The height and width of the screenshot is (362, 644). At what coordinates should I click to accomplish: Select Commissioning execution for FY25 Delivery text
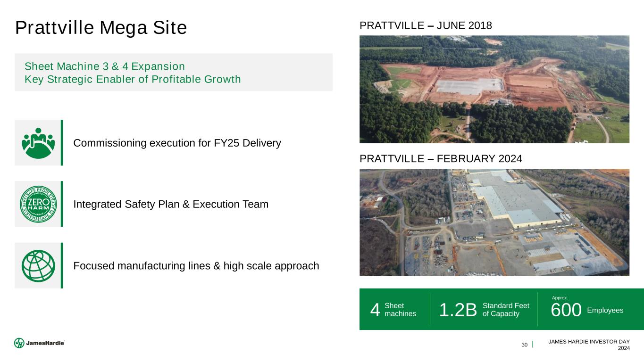point(177,143)
